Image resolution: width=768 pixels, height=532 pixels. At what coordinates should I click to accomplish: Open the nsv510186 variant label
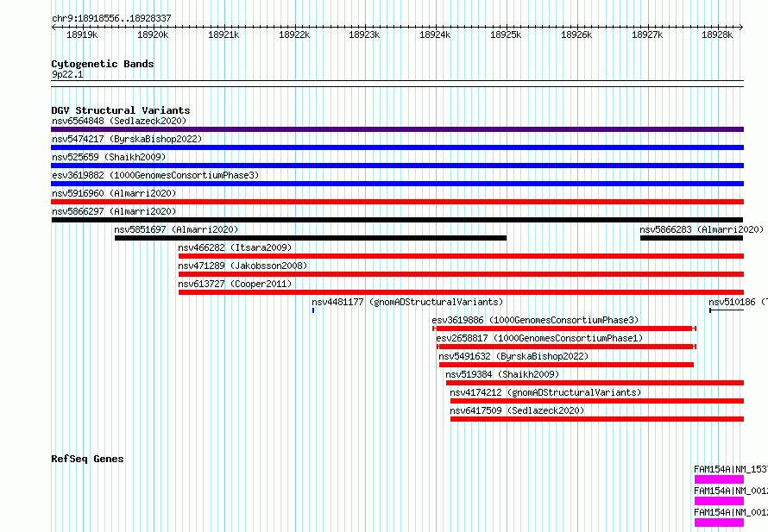(738, 302)
